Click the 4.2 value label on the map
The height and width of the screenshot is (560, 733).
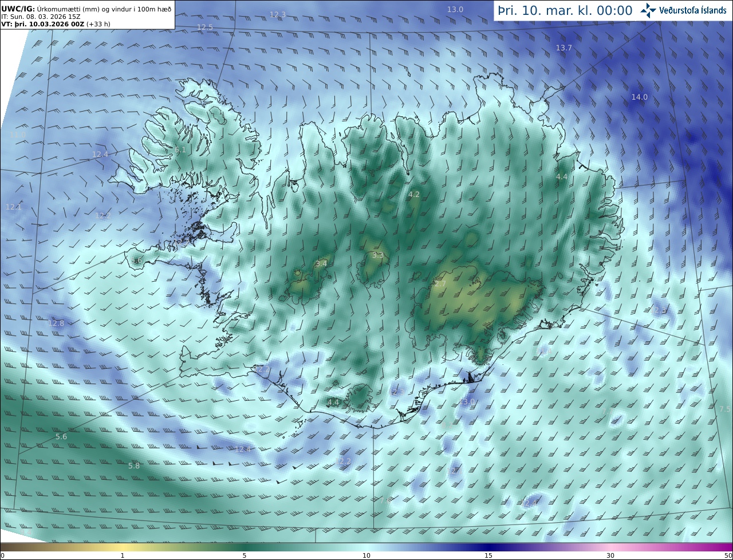(413, 195)
